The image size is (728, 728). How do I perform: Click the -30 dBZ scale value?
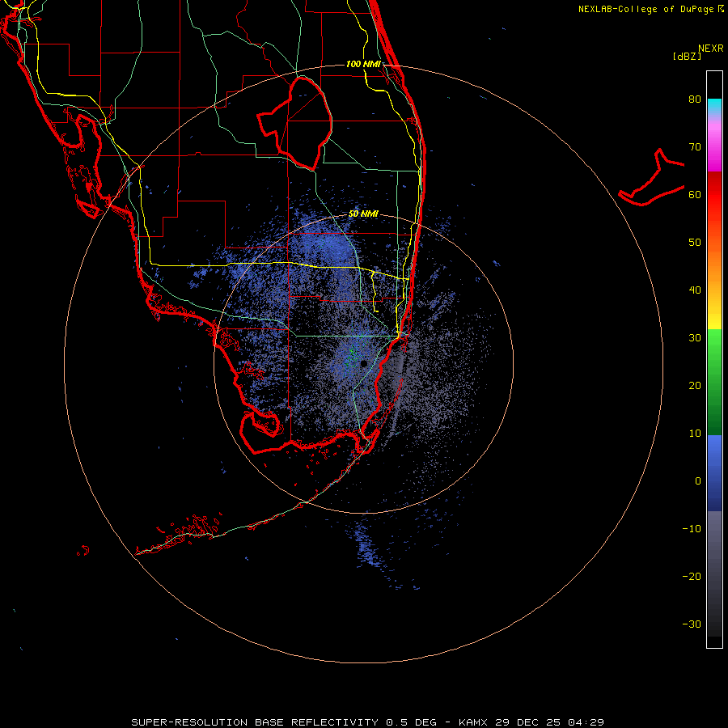pyautogui.click(x=692, y=624)
